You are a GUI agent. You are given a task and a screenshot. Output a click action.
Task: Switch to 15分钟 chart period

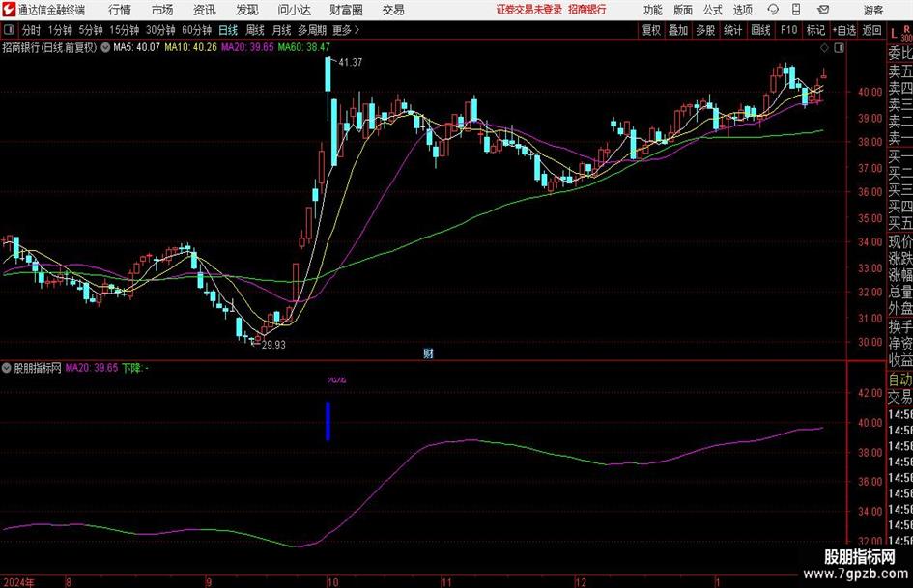[125, 30]
